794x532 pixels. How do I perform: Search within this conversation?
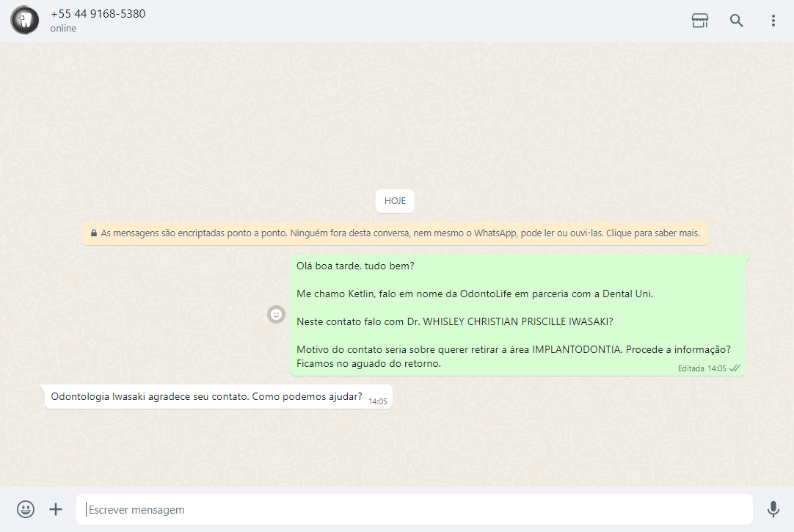(x=736, y=21)
